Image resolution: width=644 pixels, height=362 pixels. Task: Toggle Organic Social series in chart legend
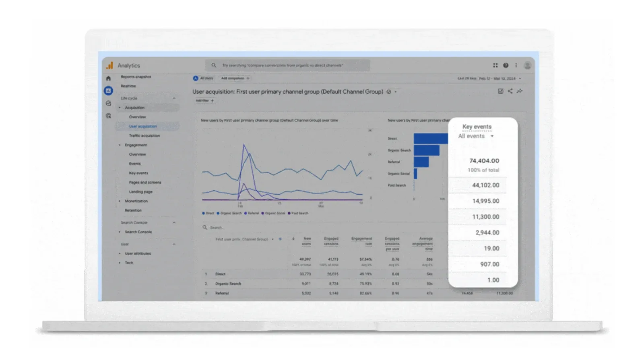(273, 213)
